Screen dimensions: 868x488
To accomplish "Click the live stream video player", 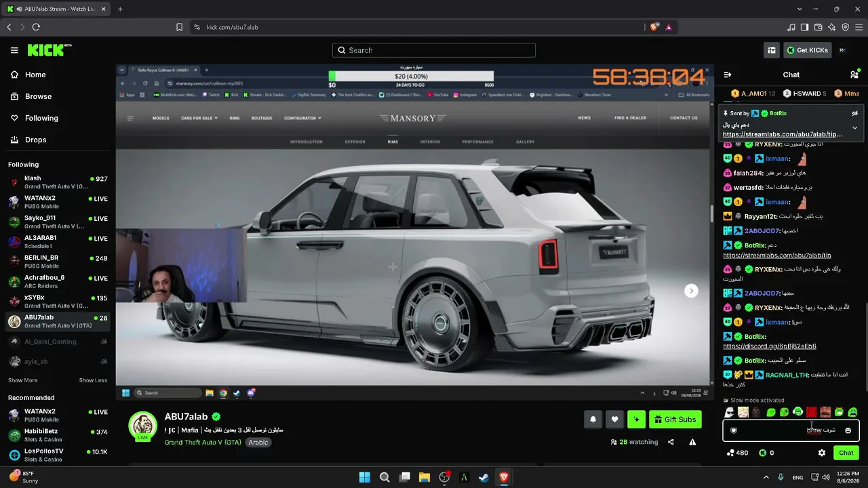I will coord(414,232).
